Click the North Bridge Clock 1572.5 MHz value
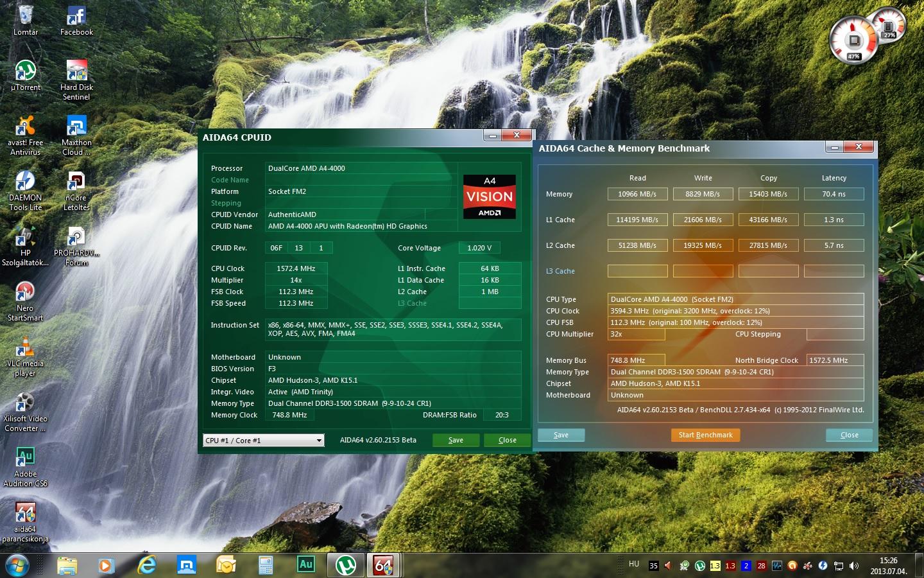Viewport: 924px width, 578px height. 835,360
